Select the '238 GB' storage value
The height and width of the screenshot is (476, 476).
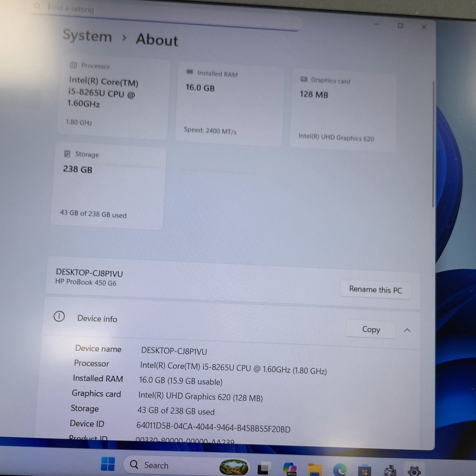click(78, 169)
